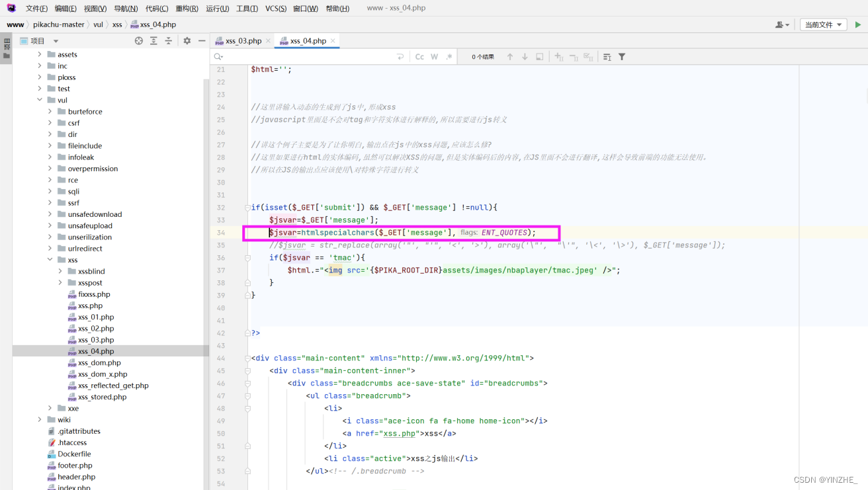
Task: Open the Code With Me user icon
Action: click(x=782, y=24)
